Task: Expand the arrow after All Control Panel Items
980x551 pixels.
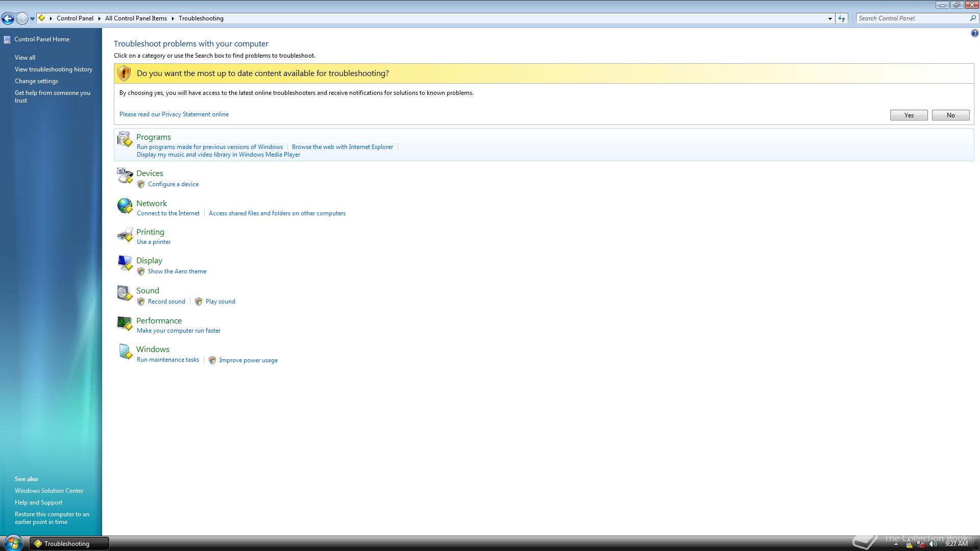Action: pos(173,18)
